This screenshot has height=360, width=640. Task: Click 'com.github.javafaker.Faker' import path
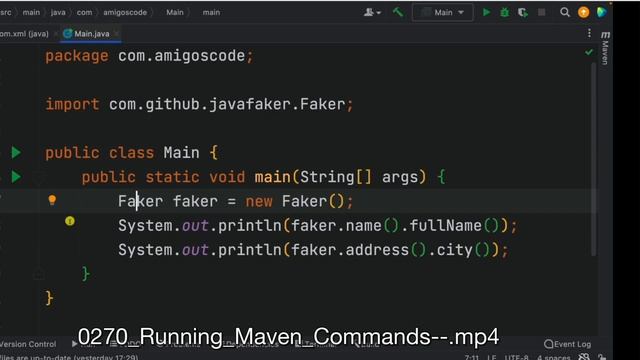pos(227,104)
